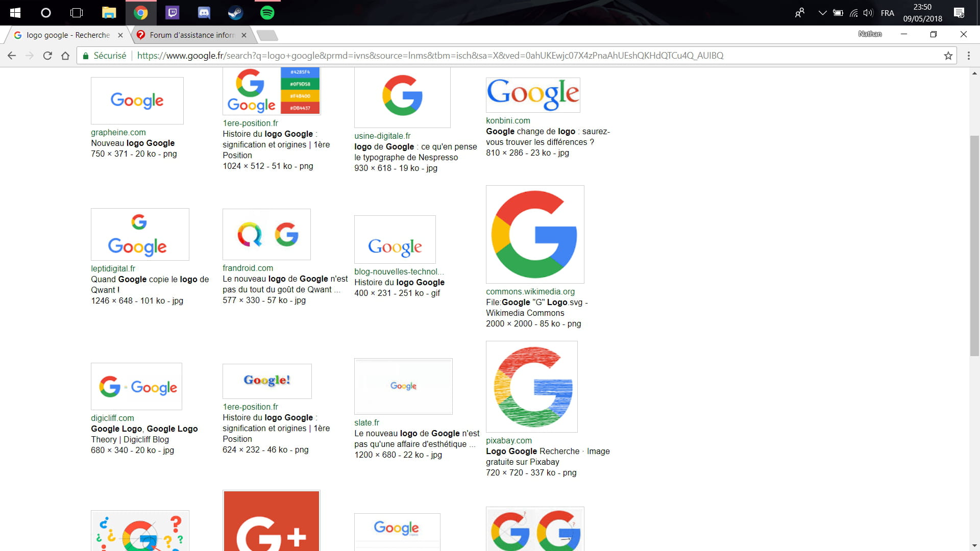Open konbini.com serif Google logo image

coord(533,95)
